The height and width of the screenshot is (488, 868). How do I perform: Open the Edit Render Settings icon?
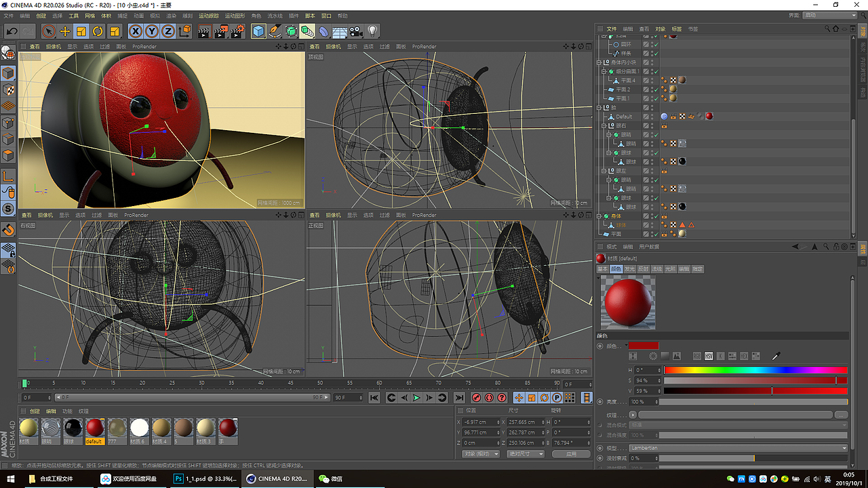[237, 31]
